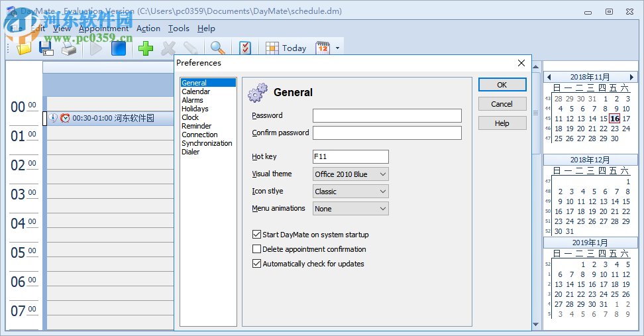Enable Delete appointment confirmation checkbox
Image resolution: width=644 pixels, height=336 pixels.
pos(257,249)
